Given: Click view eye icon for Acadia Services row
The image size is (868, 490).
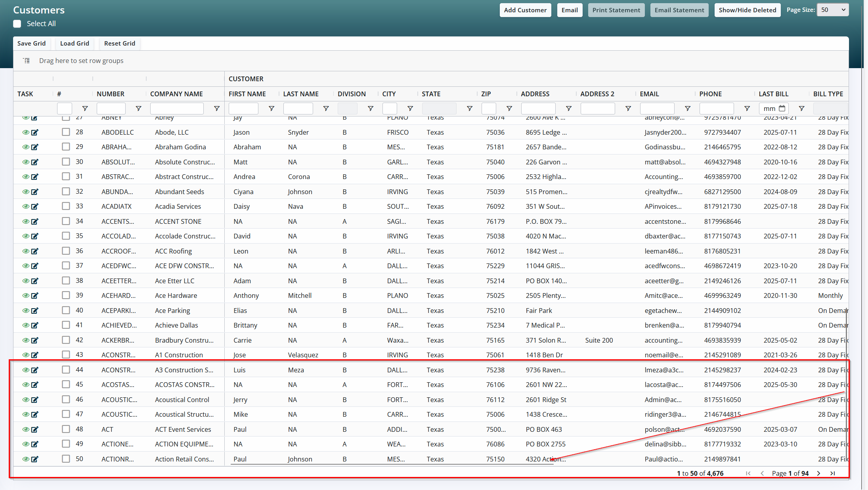Looking at the screenshot, I should 25,206.
